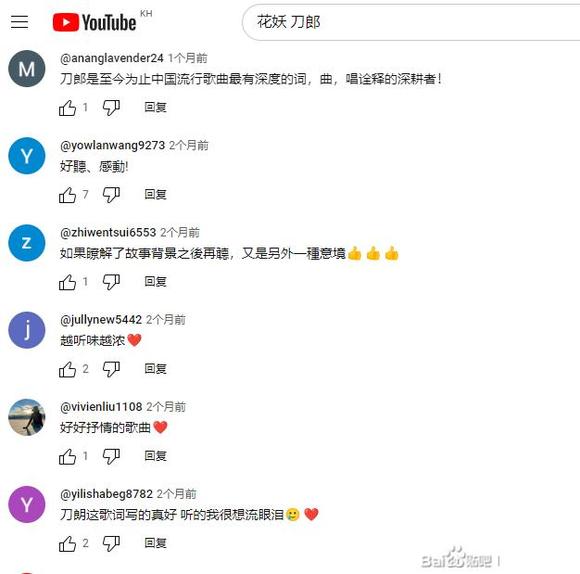
Task: Dislike the comment by @yilishabeg8782
Action: (x=111, y=544)
